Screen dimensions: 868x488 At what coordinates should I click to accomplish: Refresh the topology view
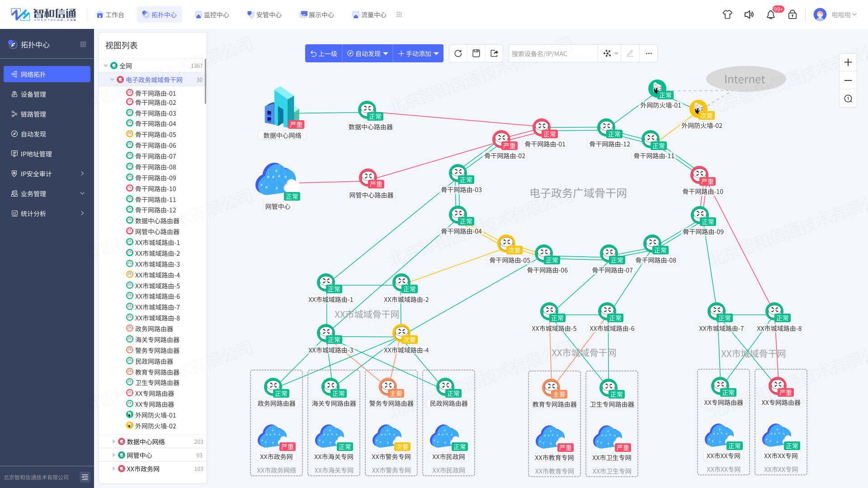click(458, 53)
